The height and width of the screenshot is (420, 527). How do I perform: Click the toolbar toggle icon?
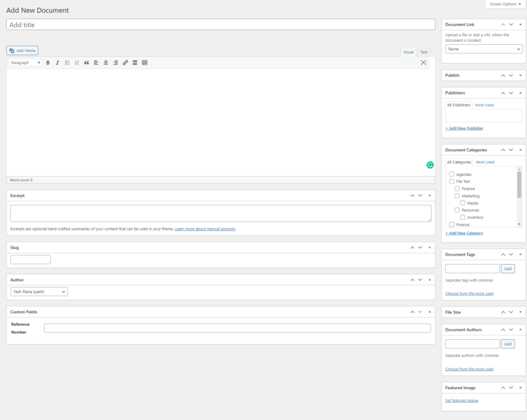tap(145, 63)
